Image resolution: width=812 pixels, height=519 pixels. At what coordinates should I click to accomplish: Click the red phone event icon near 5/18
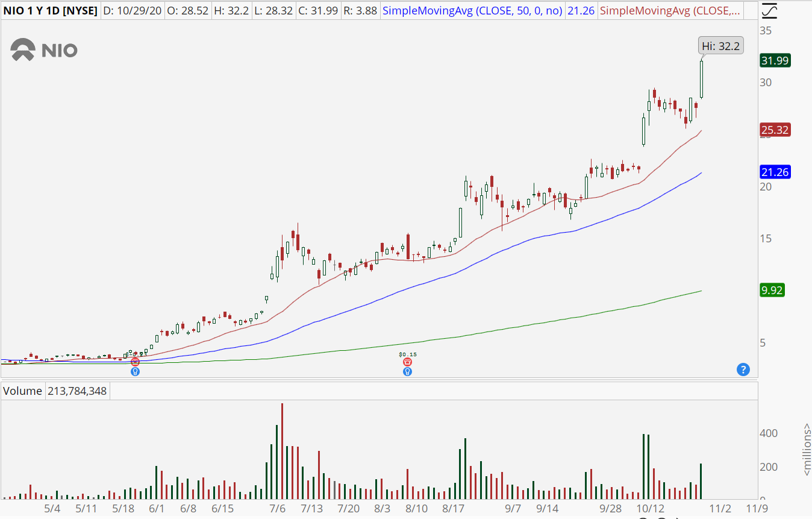pos(135,362)
